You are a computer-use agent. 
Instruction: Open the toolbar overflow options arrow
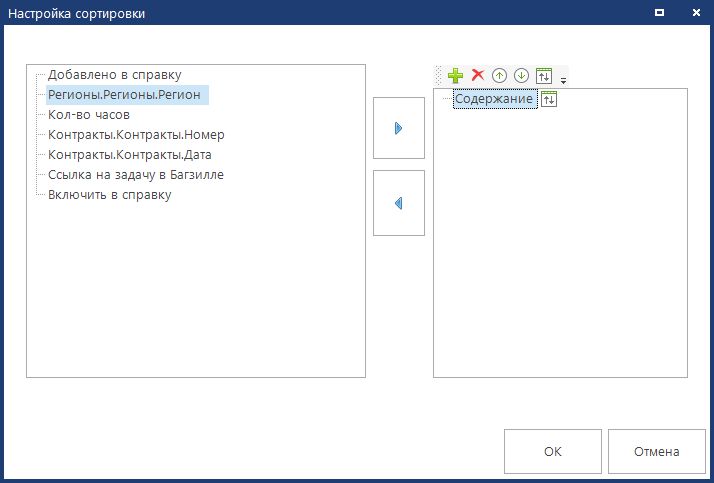point(563,79)
